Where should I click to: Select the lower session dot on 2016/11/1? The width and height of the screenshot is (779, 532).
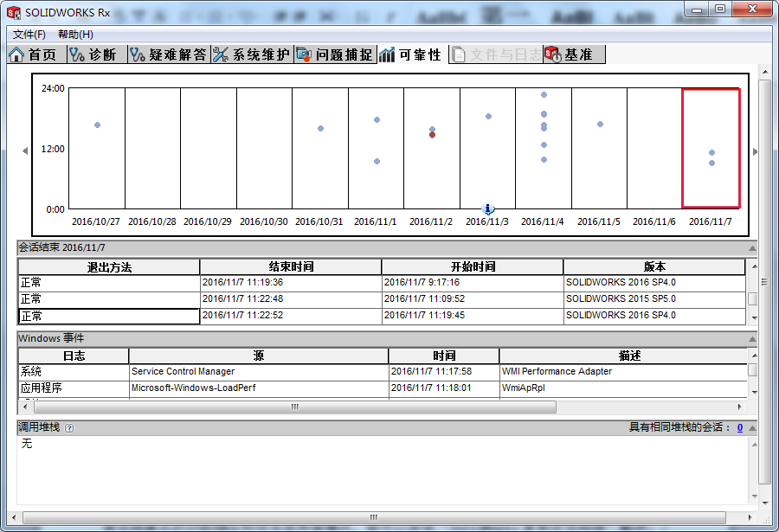(x=377, y=162)
